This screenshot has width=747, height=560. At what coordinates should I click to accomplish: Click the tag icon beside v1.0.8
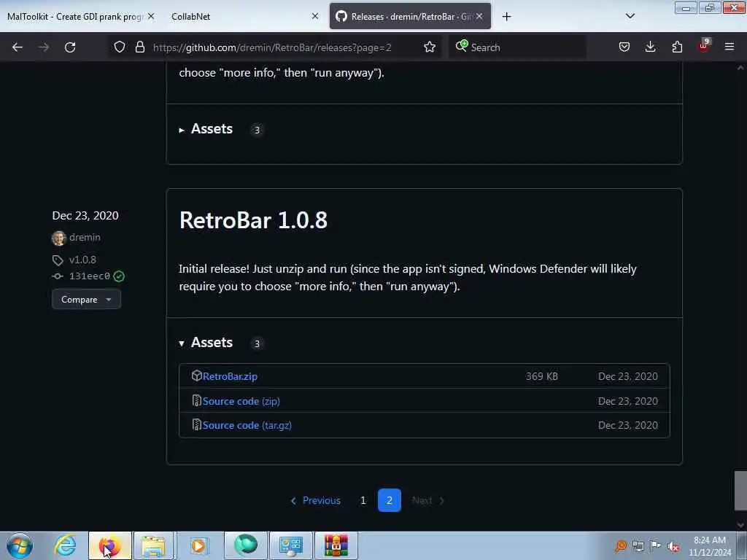(58, 260)
